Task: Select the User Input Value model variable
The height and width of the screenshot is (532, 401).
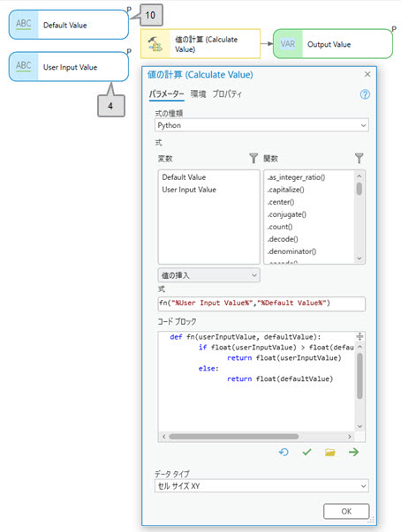Action: pyautogui.click(x=69, y=67)
